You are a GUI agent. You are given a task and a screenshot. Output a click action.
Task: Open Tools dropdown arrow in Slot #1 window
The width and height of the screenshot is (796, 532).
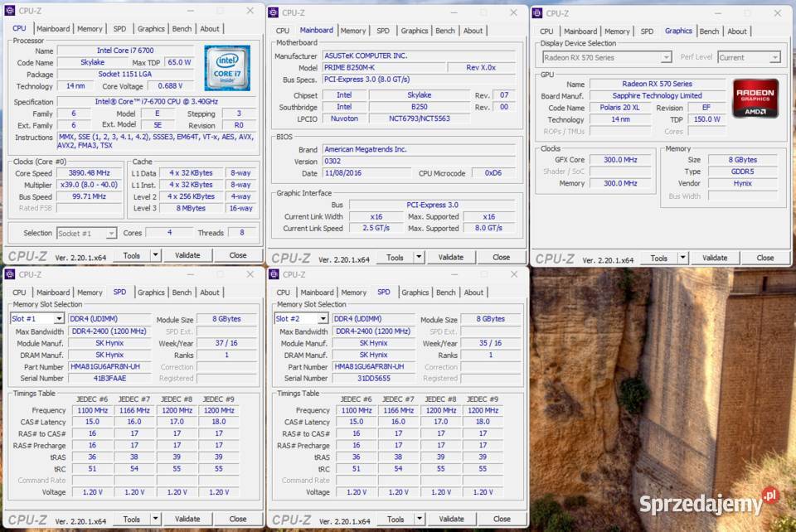pos(155,519)
